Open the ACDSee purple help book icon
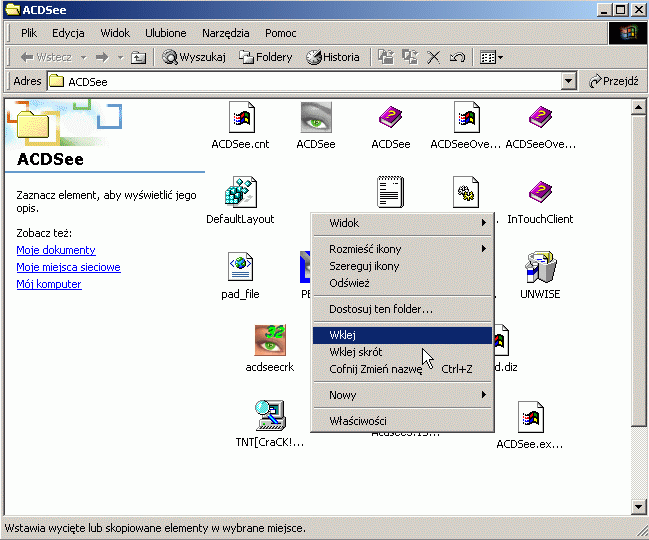Image resolution: width=649 pixels, height=540 pixels. tap(390, 118)
